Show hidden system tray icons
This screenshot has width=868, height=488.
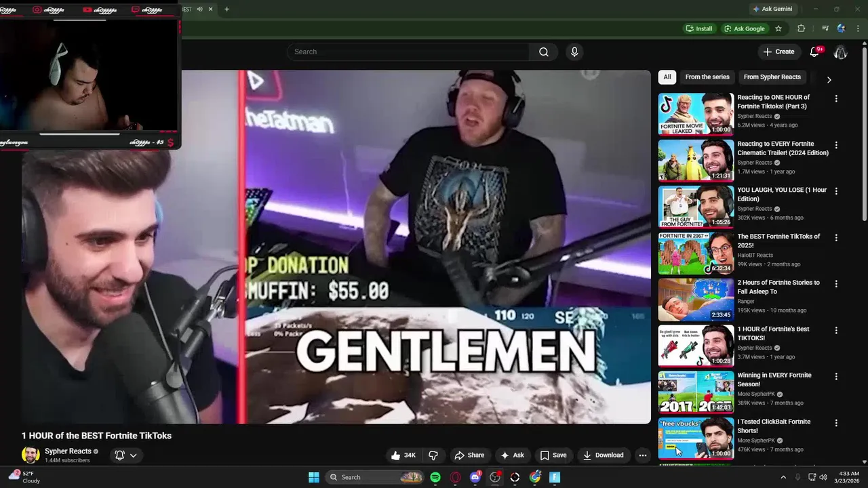tap(783, 477)
